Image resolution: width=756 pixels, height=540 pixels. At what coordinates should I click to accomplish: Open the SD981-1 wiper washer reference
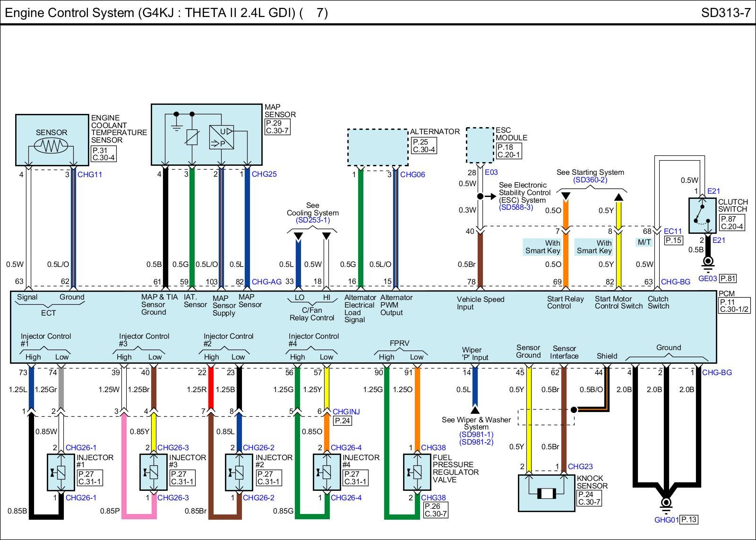[476, 435]
